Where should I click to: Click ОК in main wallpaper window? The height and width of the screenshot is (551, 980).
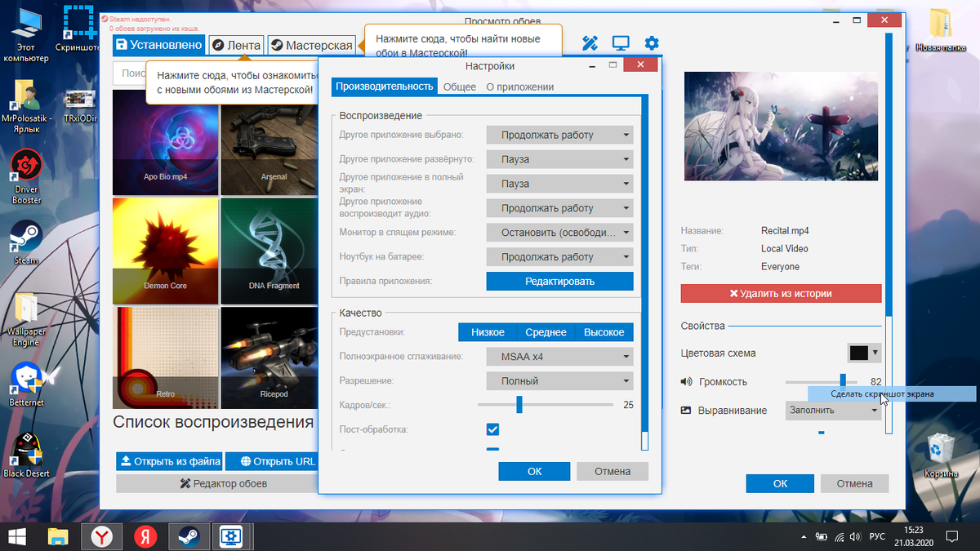click(781, 483)
